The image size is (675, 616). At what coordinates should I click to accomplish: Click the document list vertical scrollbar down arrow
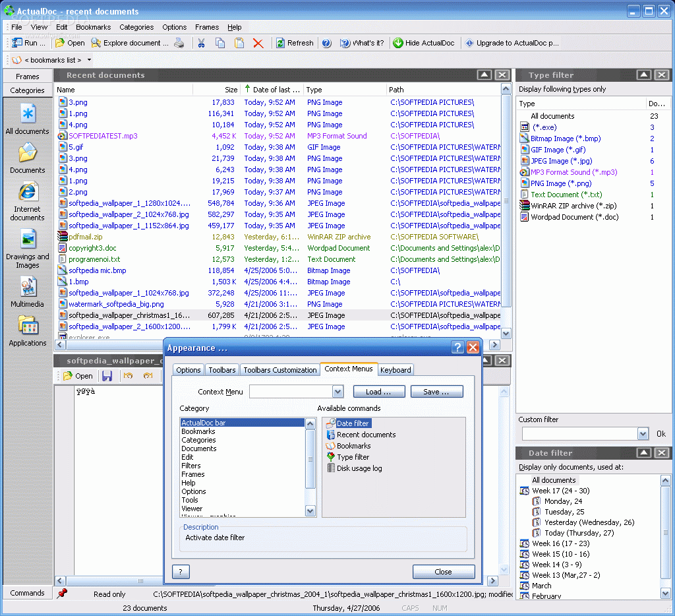[506, 334]
